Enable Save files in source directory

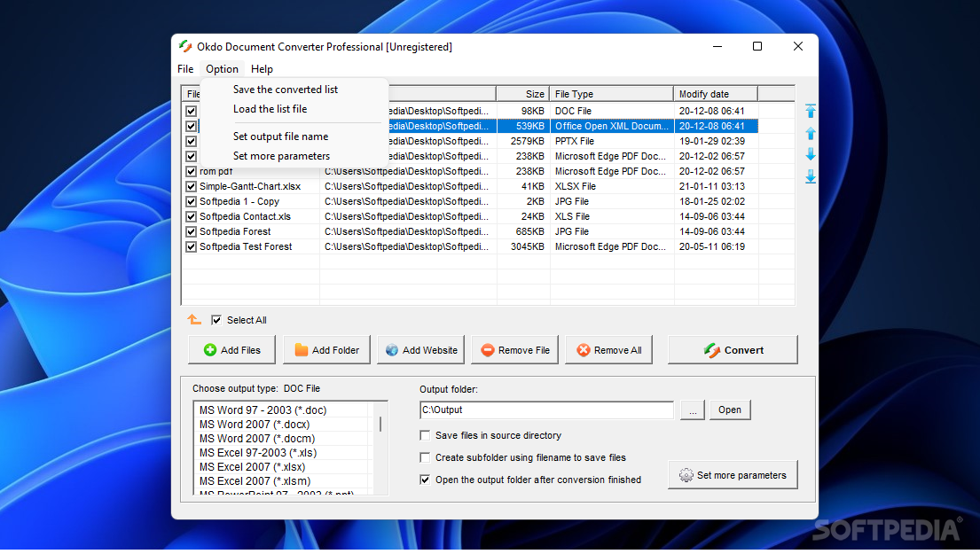[425, 435]
